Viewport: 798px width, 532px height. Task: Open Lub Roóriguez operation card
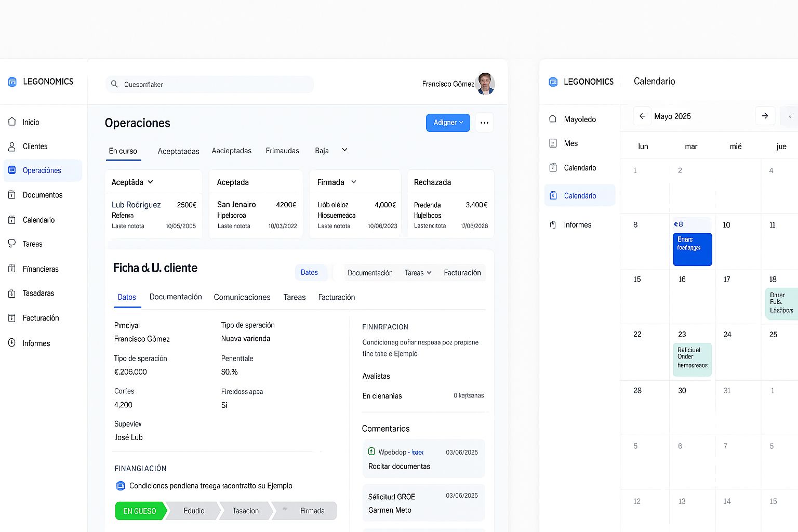pyautogui.click(x=154, y=215)
